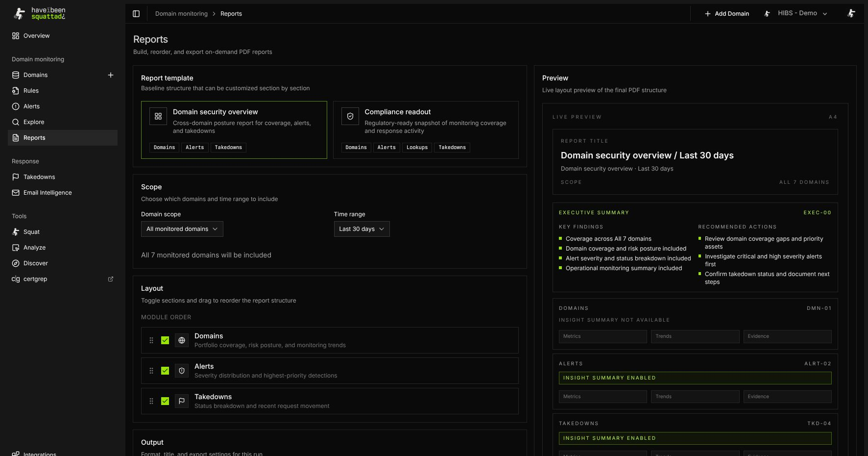Viewport: 868px width, 456px height.
Task: Navigate to Alerts in the sidebar
Action: (x=63, y=106)
